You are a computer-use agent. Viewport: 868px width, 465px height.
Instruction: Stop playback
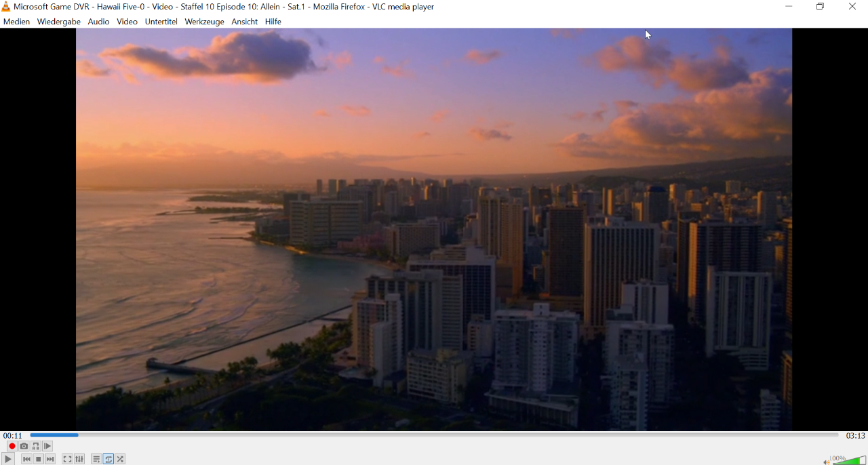point(39,459)
